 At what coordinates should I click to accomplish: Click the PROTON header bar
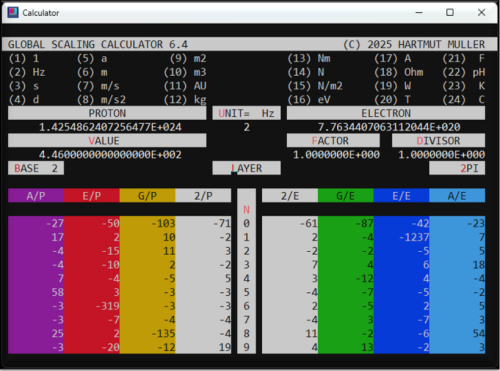[107, 113]
